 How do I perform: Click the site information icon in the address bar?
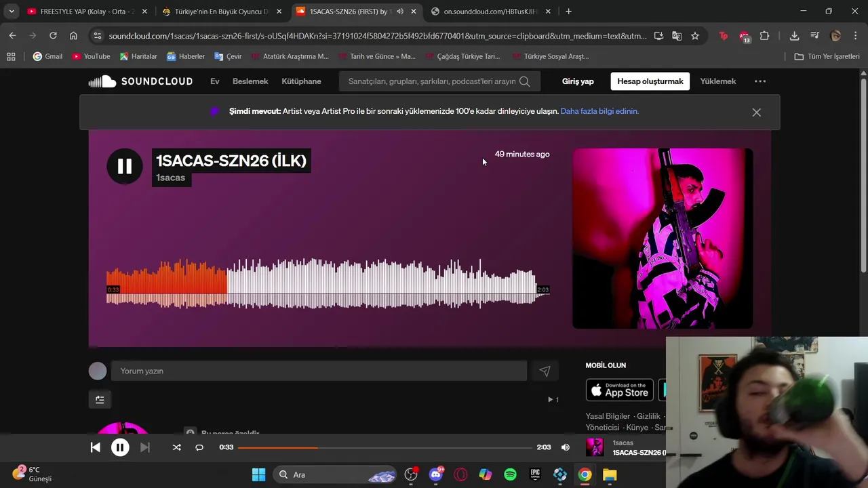[97, 36]
